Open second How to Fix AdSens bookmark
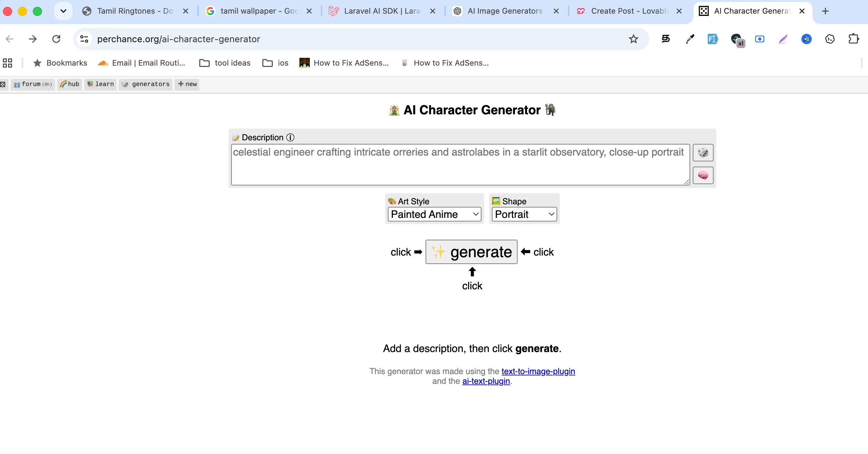 (x=445, y=63)
